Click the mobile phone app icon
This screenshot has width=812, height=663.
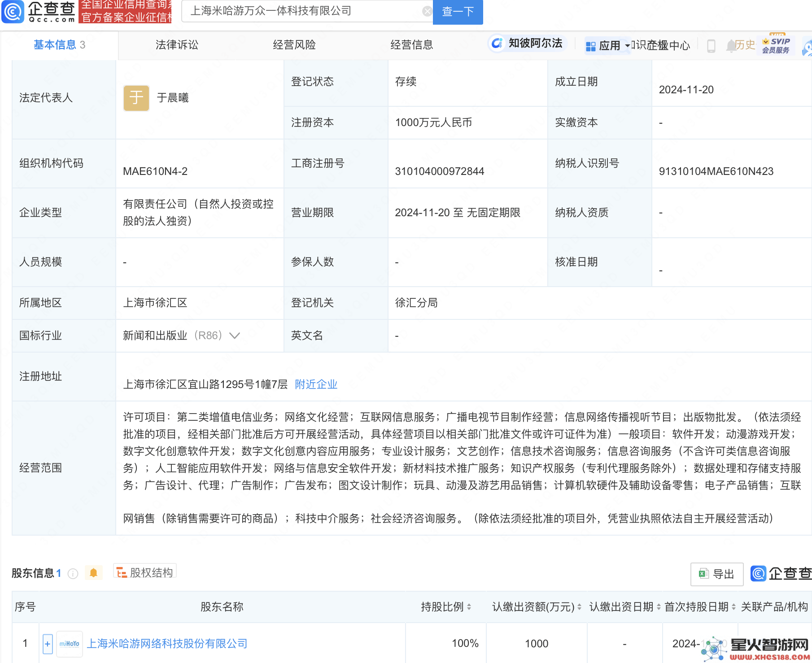point(711,46)
